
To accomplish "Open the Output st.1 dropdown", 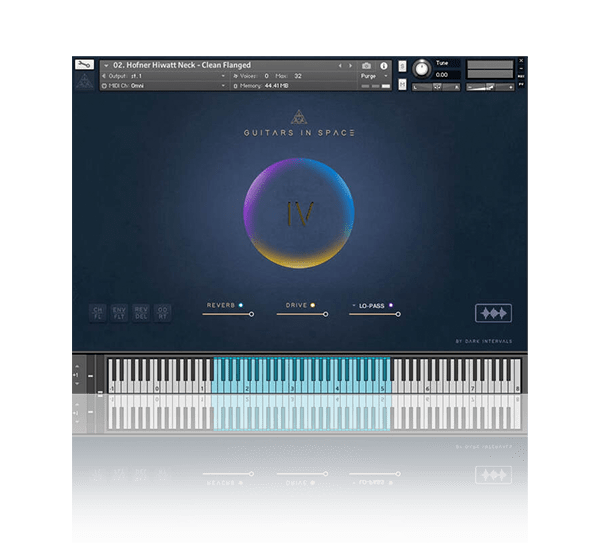I will 166,76.
